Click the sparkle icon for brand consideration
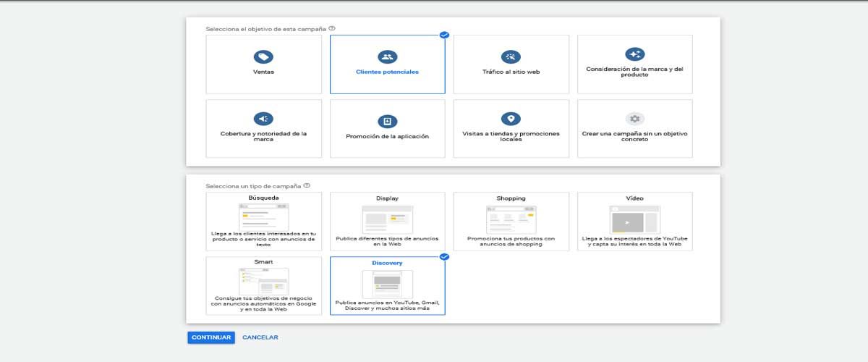Viewport: 868px width, 362px height. click(x=634, y=54)
